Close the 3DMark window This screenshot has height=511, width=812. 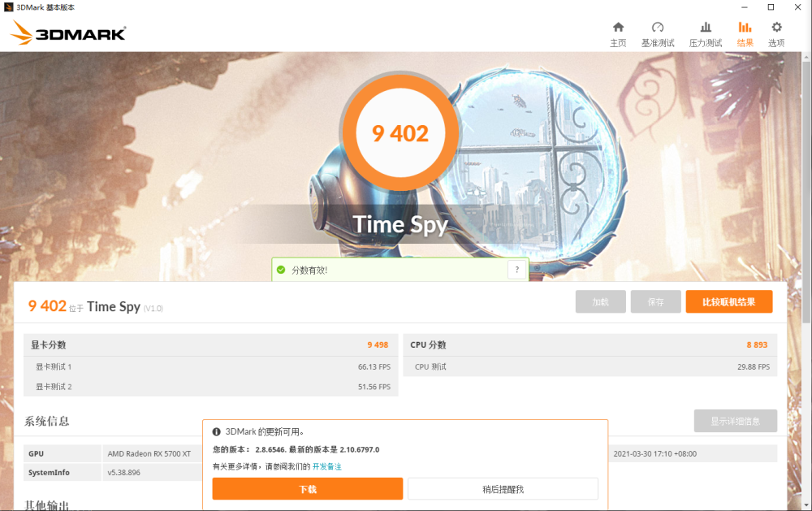pos(797,7)
